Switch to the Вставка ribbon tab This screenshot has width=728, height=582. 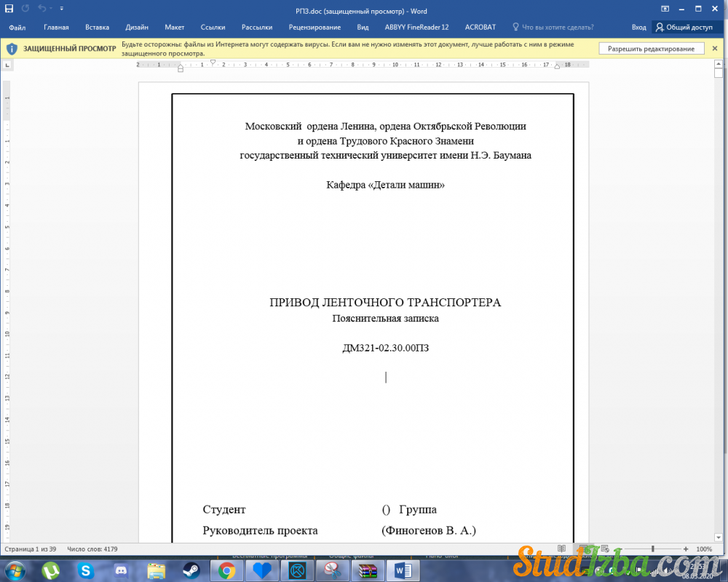[x=97, y=27]
